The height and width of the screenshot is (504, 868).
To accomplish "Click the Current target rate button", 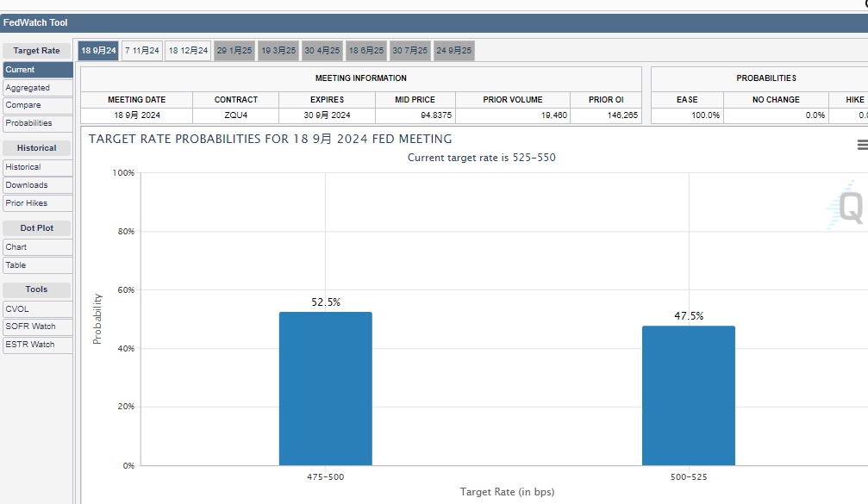I will pyautogui.click(x=37, y=70).
